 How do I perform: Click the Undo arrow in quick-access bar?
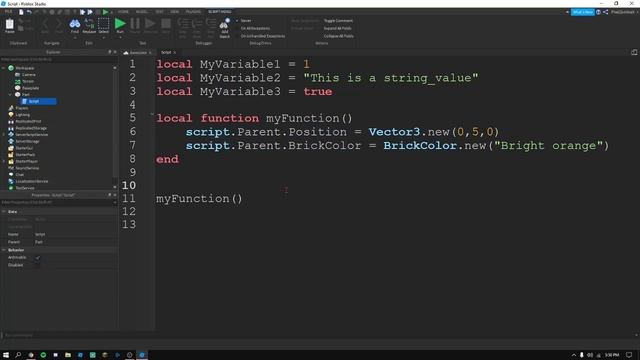[29, 12]
